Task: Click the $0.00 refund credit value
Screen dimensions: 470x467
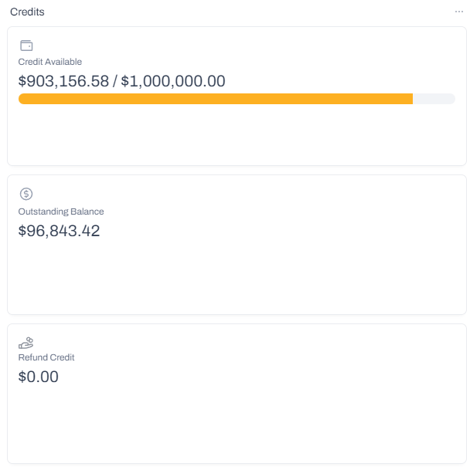Action: click(38, 377)
